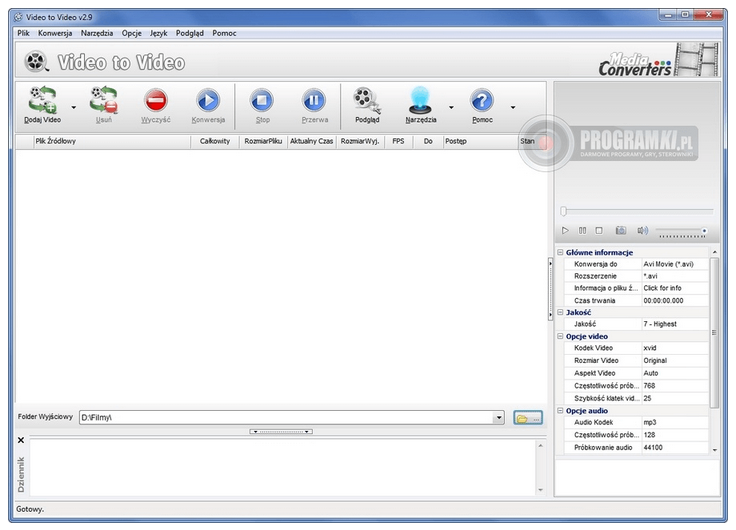
Task: Click the RozmiarWyj. column header
Action: pos(360,141)
